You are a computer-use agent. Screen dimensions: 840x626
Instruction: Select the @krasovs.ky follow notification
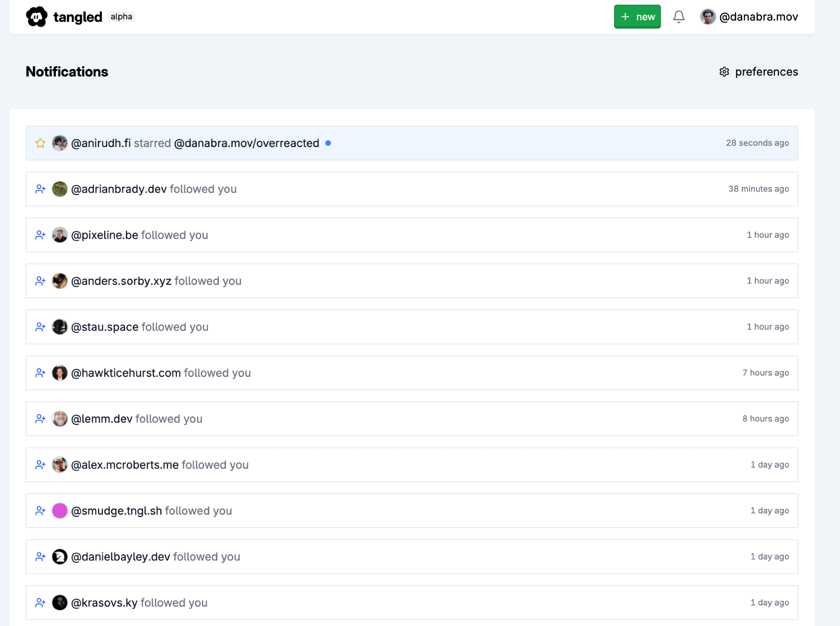tap(412, 603)
